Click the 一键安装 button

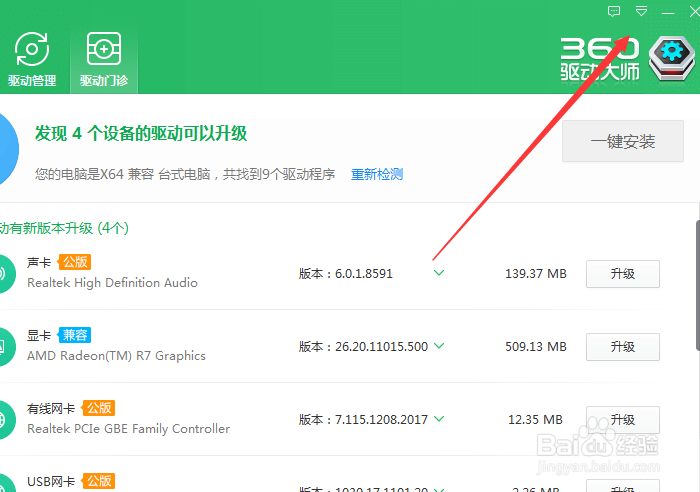pos(623,141)
